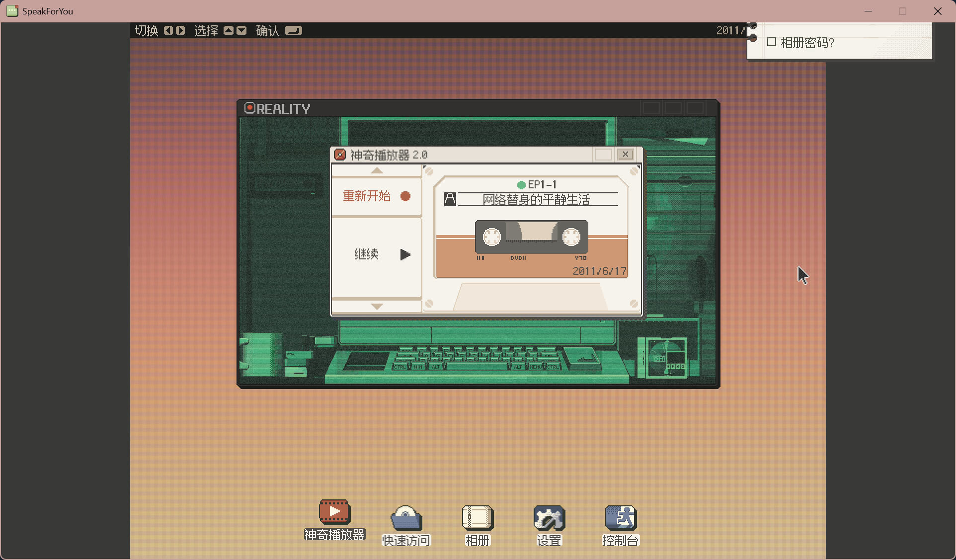Click the cassette tape thumbnail
956x560 pixels.
[x=531, y=237]
